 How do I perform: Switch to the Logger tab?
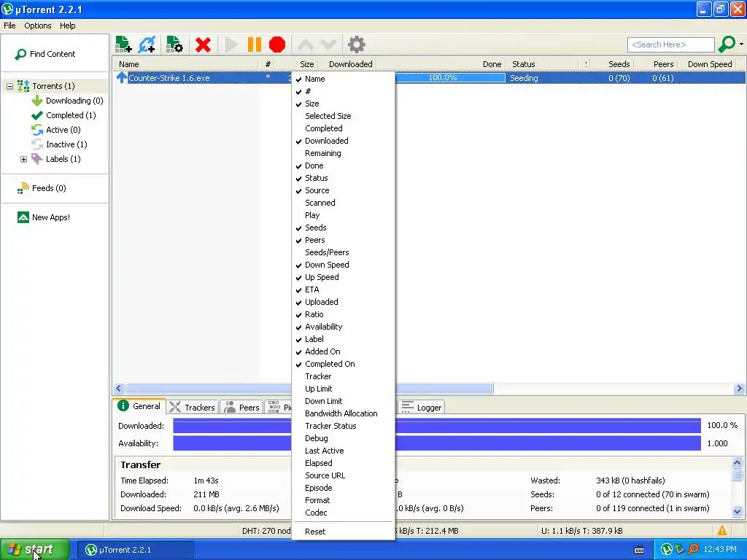[422, 407]
